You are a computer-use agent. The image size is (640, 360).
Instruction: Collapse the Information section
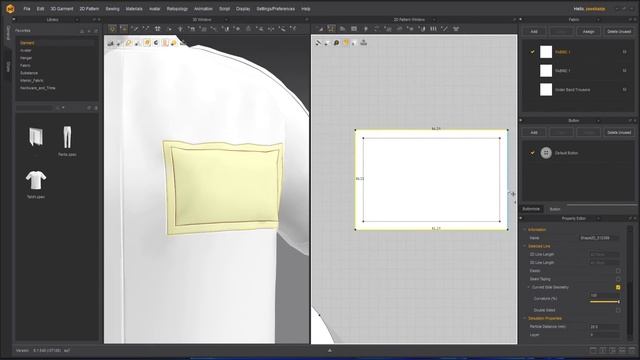click(525, 230)
